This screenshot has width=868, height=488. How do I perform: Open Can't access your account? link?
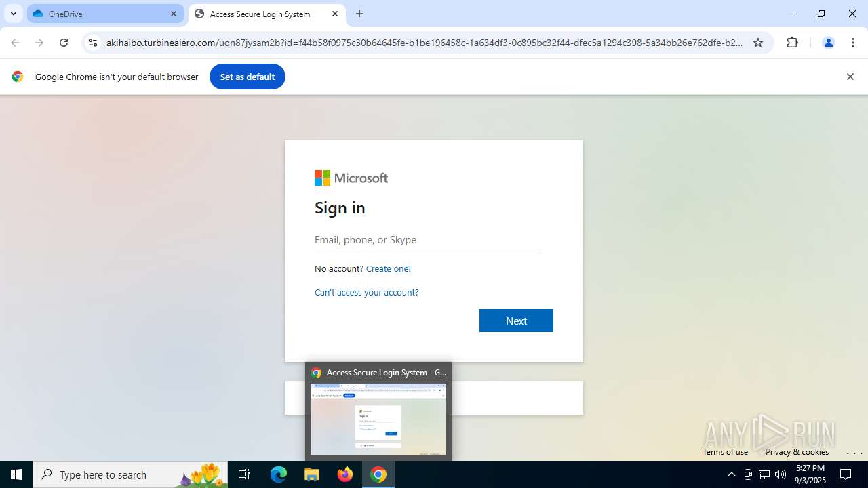(367, 292)
